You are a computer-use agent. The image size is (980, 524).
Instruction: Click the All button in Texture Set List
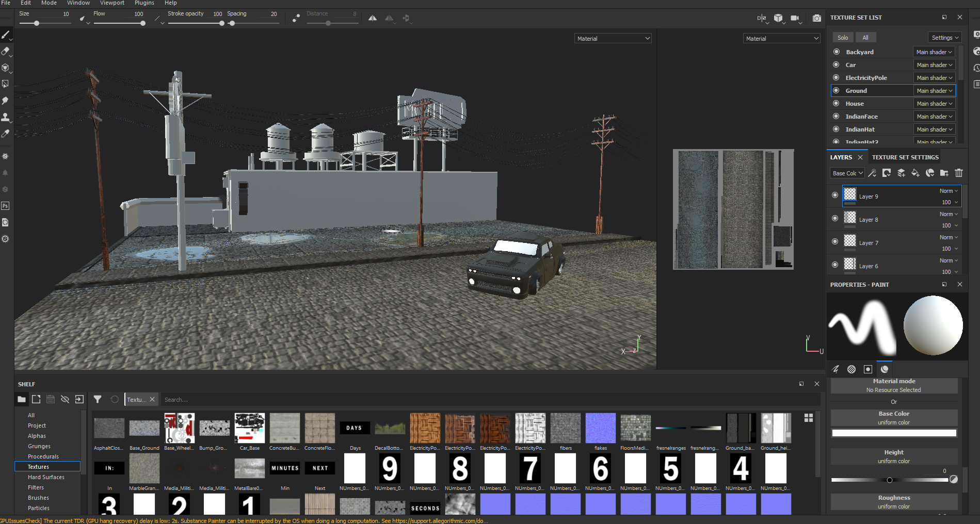coord(865,38)
